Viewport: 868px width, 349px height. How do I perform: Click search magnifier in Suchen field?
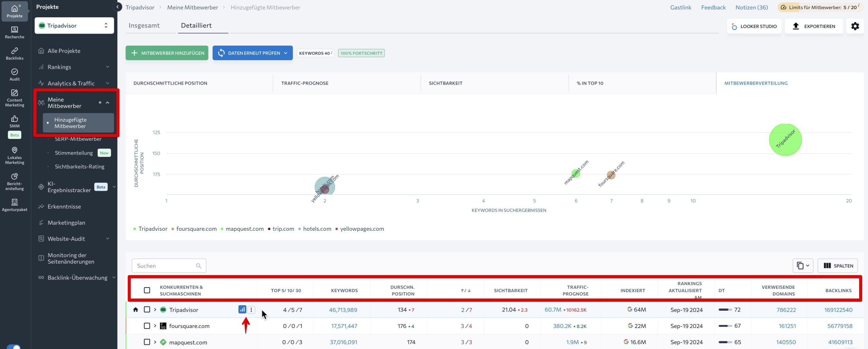tap(199, 266)
